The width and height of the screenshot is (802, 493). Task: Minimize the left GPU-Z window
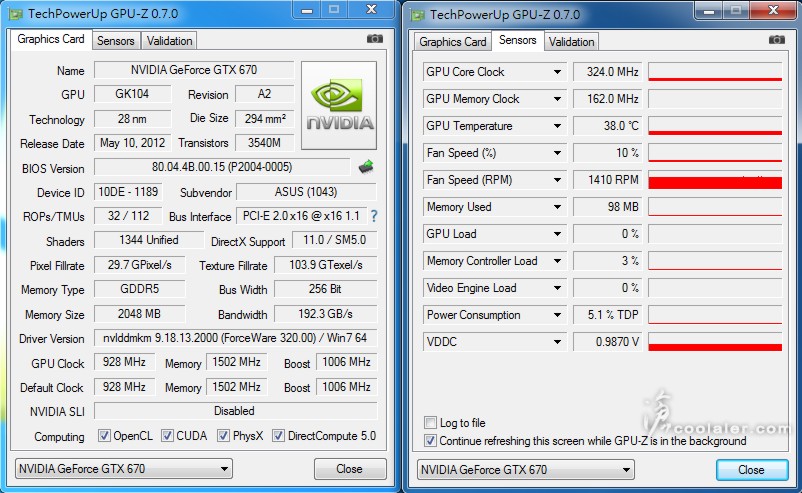307,10
